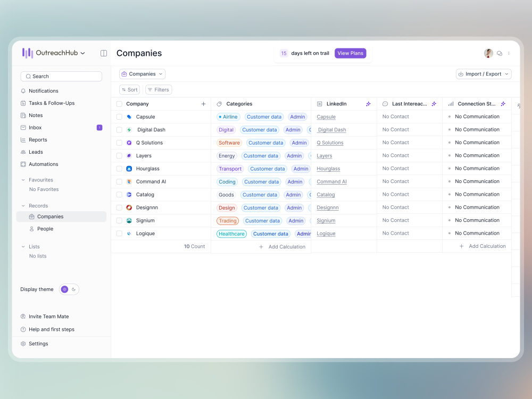Switch to dark theme moon icon
The height and width of the screenshot is (399, 532).
(73, 289)
